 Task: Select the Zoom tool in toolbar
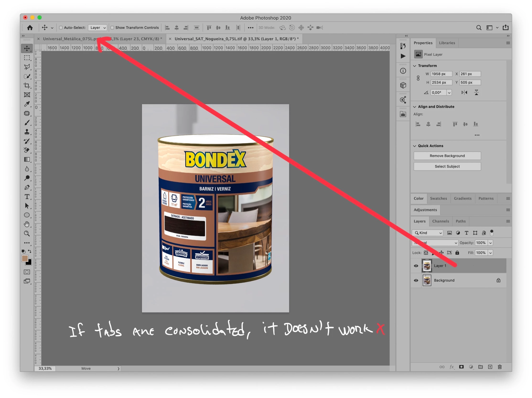click(x=27, y=233)
